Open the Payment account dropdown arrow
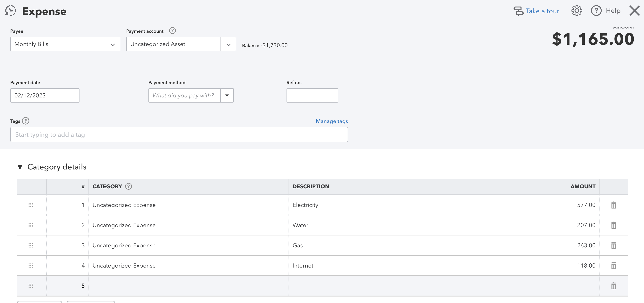The image size is (644, 303). click(228, 44)
